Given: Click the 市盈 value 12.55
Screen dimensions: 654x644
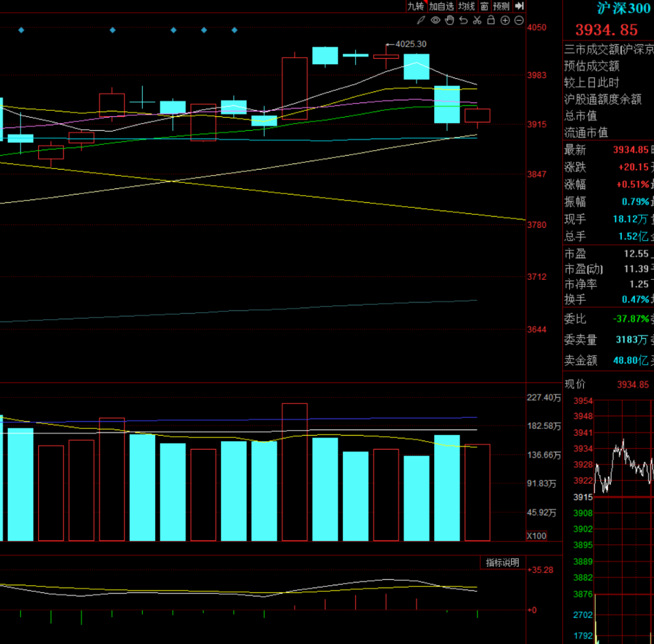Looking at the screenshot, I should click(x=636, y=254).
